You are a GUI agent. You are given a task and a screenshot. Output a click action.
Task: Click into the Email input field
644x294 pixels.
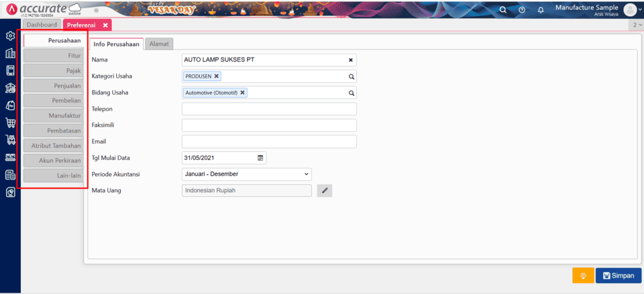tap(269, 141)
